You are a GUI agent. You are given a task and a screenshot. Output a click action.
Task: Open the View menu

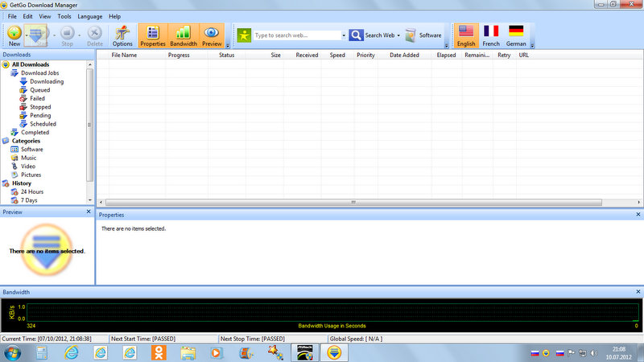(x=45, y=16)
